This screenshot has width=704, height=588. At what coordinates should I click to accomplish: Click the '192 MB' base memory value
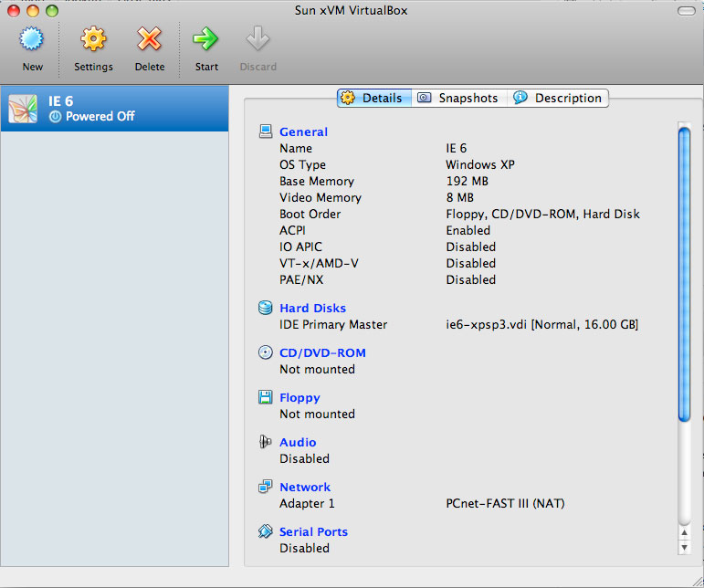467,182
